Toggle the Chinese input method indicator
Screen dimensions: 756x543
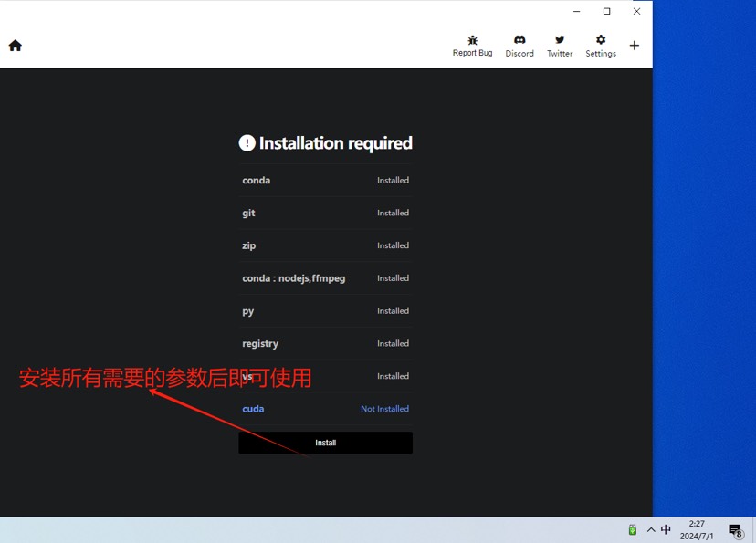(x=666, y=529)
